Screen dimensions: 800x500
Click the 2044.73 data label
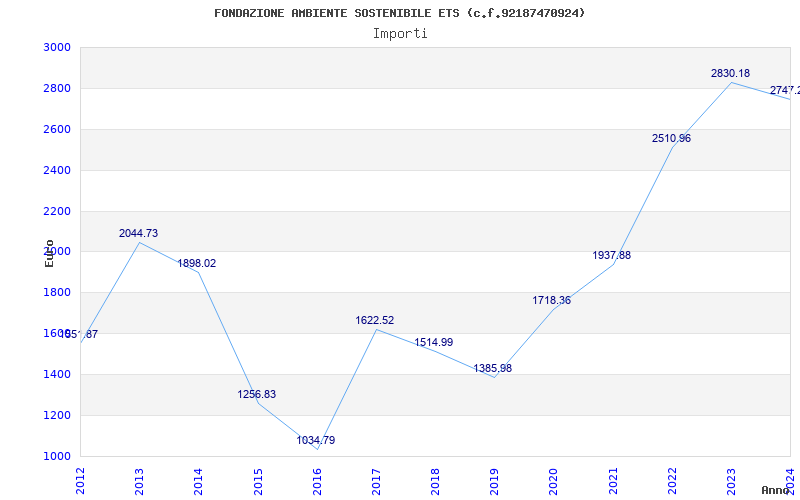click(x=139, y=233)
